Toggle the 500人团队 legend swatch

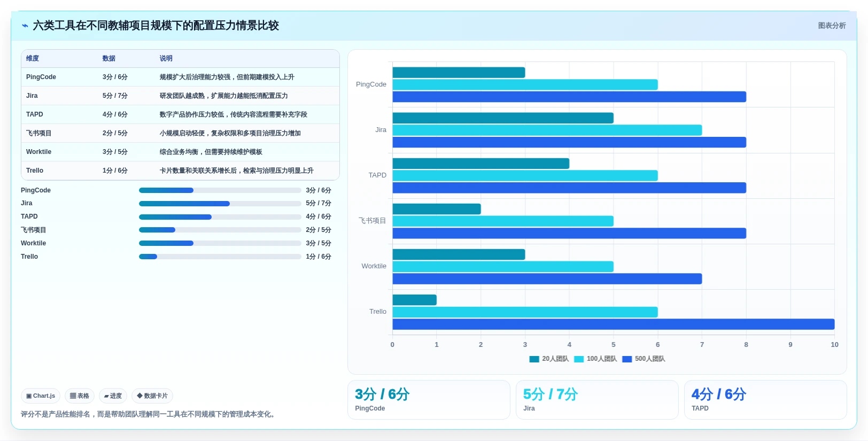point(627,359)
